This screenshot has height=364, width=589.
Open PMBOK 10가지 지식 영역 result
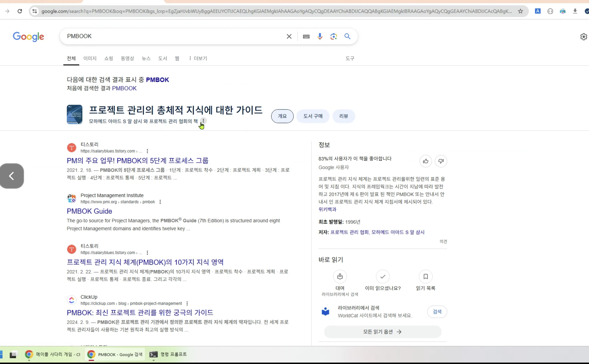click(145, 262)
